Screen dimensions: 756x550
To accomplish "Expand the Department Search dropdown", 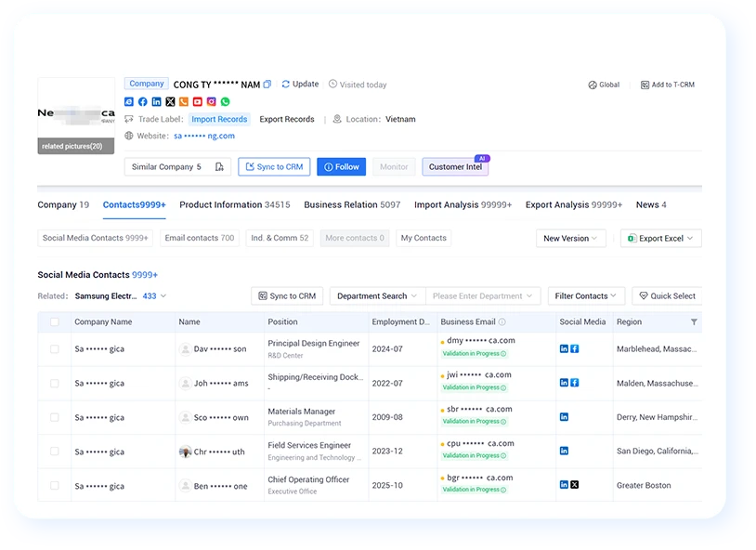I will coord(377,296).
